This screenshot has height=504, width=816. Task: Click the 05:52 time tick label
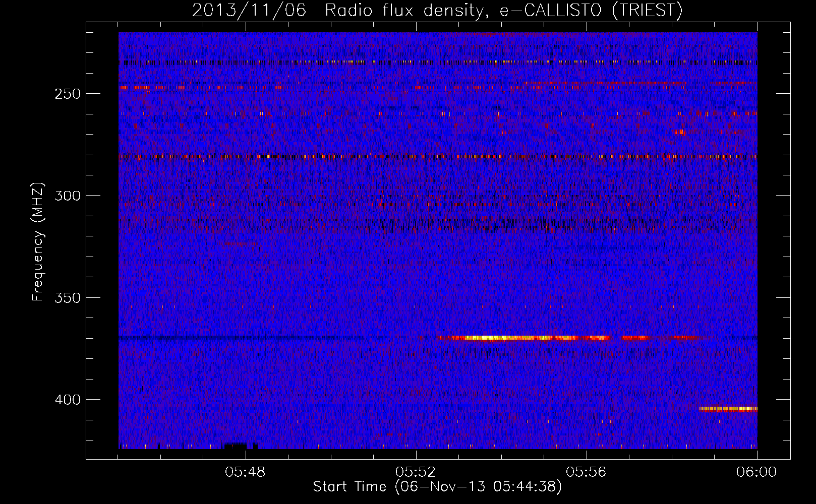(x=416, y=472)
